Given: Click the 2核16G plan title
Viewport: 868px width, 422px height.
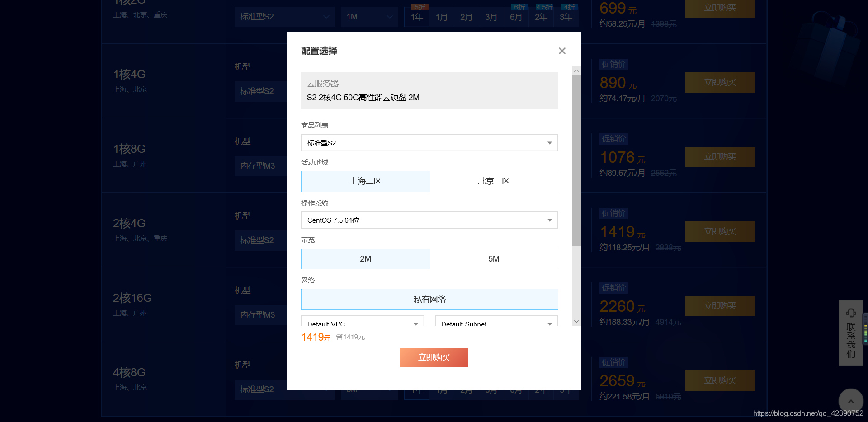Looking at the screenshot, I should pyautogui.click(x=132, y=298).
